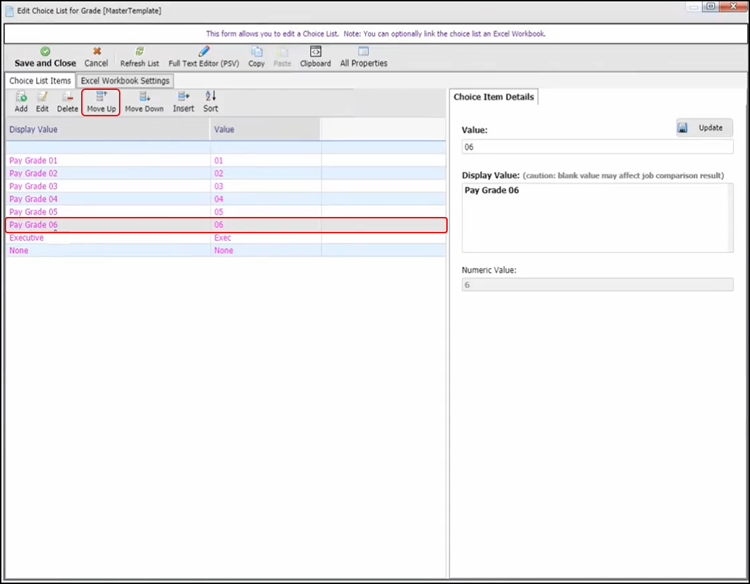This screenshot has height=584, width=750.
Task: Select the Choice List Items tab
Action: click(x=40, y=80)
